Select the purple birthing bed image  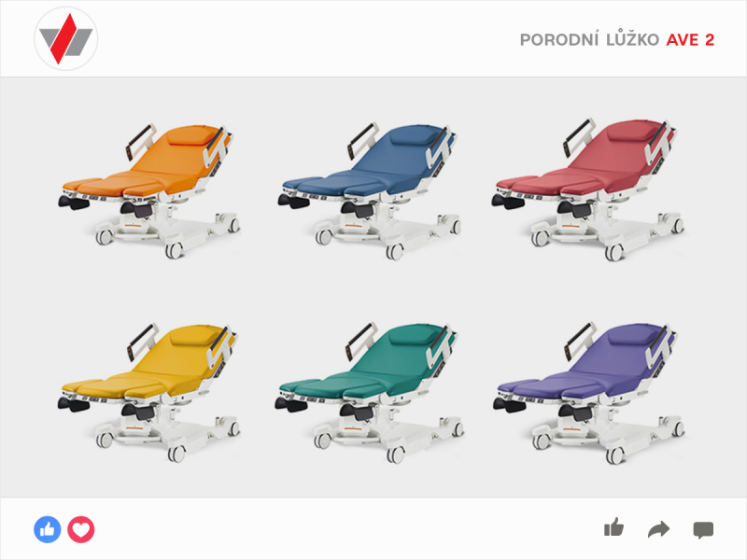pyautogui.click(x=587, y=392)
